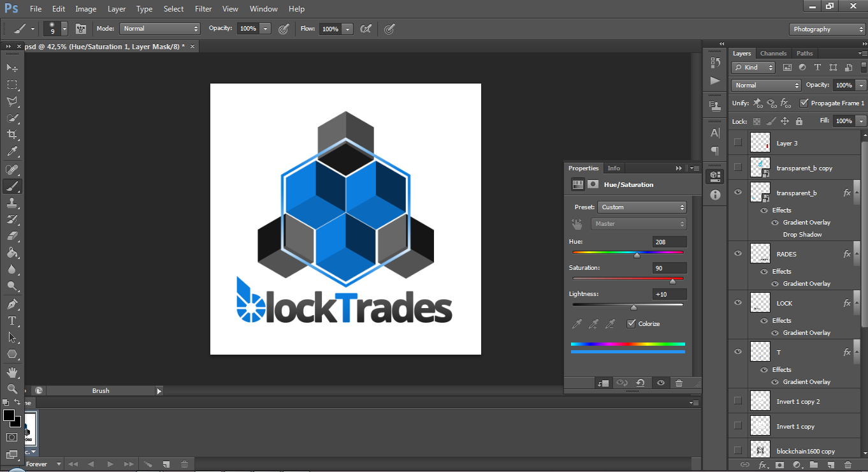
Task: Open the Flow slider arrow
Action: 347,29
